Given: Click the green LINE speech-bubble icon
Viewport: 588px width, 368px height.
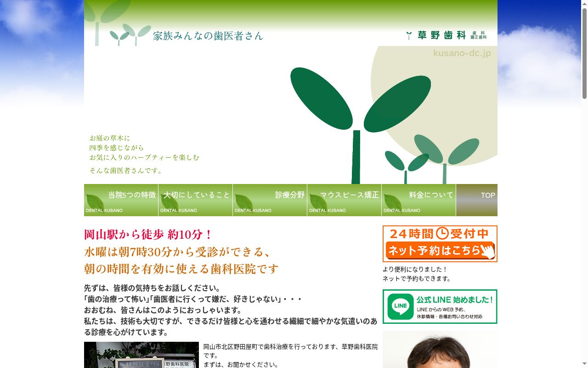Looking at the screenshot, I should click(x=401, y=306).
